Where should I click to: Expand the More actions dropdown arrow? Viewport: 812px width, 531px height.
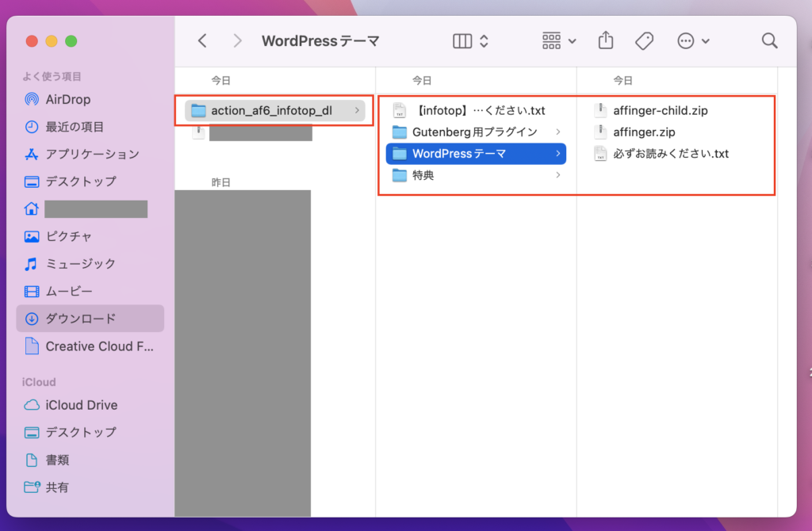click(705, 41)
